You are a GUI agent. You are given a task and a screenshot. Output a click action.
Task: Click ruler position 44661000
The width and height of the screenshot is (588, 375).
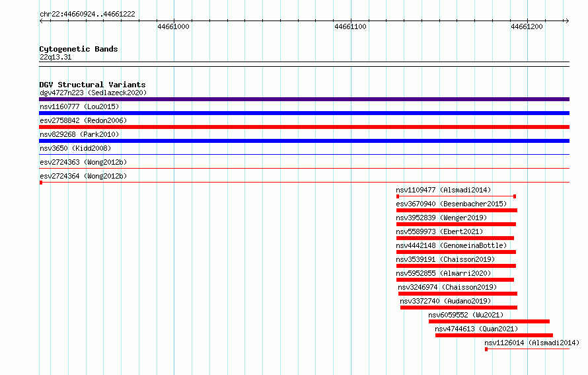pos(173,26)
